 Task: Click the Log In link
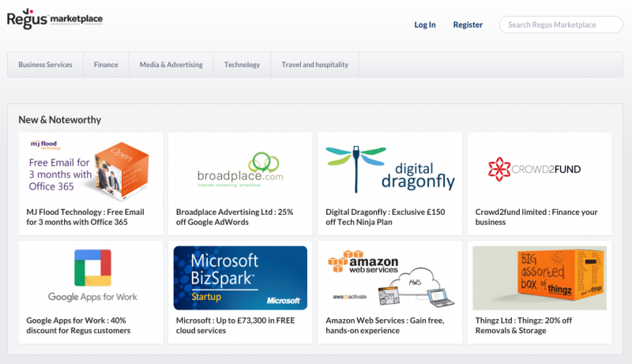point(424,24)
